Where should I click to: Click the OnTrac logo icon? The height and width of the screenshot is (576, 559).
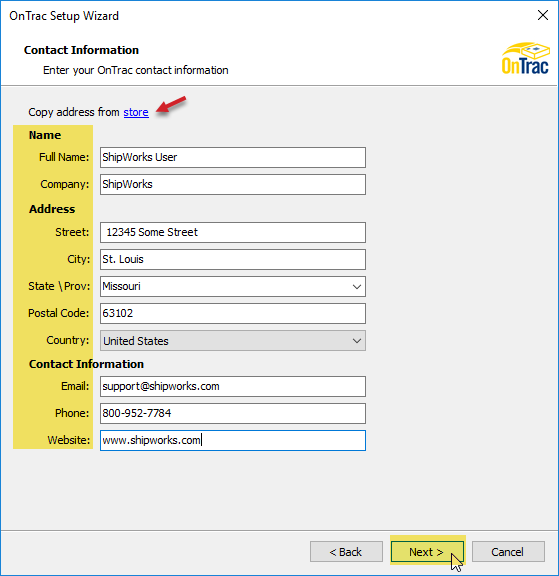526,58
